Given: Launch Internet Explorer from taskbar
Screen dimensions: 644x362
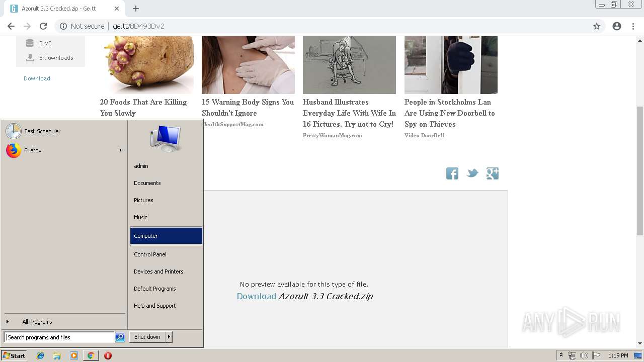Looking at the screenshot, I should click(40, 355).
